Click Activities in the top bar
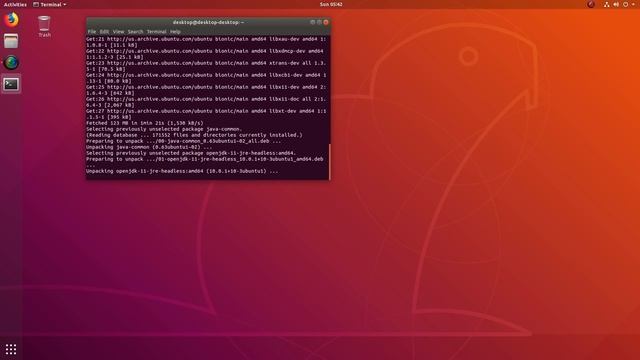 pyautogui.click(x=15, y=4)
